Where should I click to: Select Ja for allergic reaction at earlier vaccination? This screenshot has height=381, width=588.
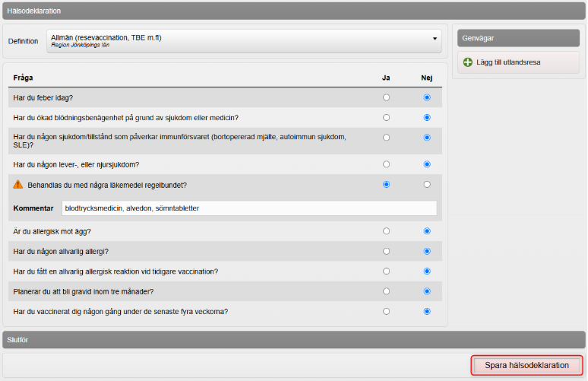pyautogui.click(x=387, y=271)
